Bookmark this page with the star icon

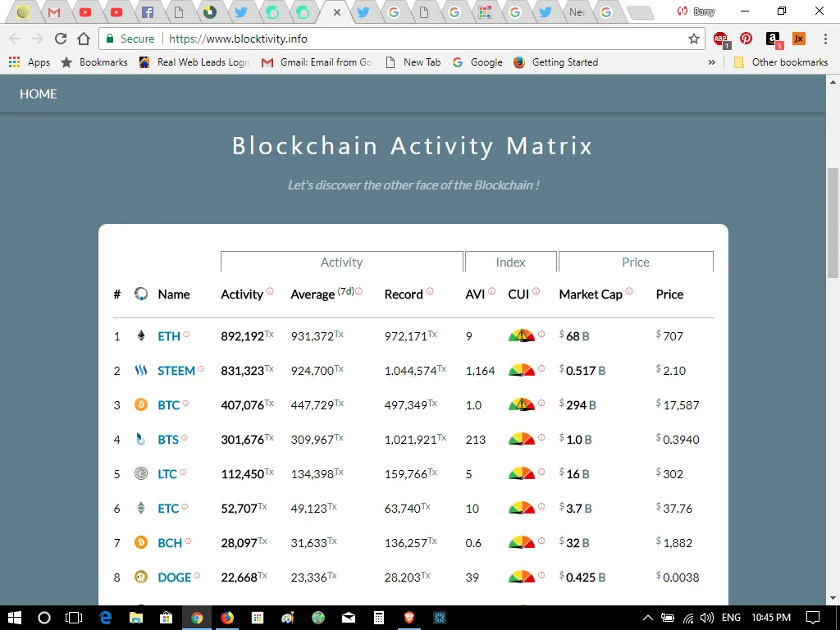[x=694, y=39]
